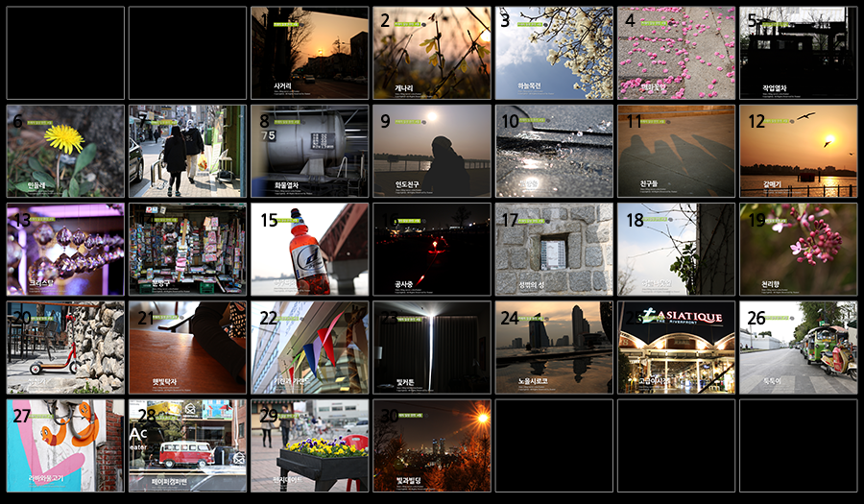
Task: Select photo 3 with white blossoms against sky
Action: click(554, 53)
